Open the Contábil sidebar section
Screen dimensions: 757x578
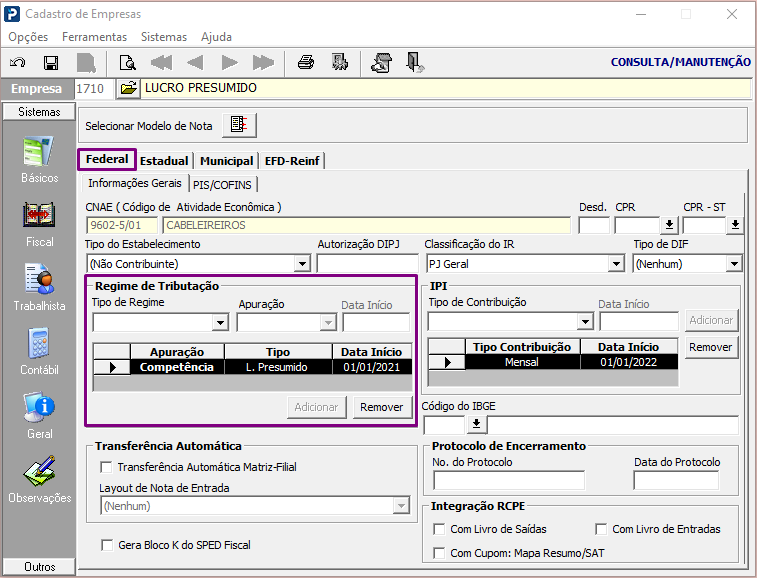[x=39, y=352]
